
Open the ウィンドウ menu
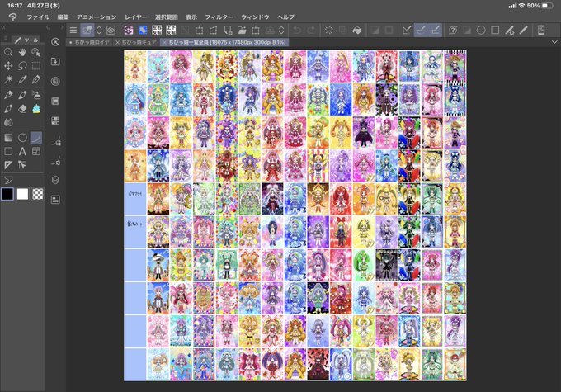pos(255,17)
